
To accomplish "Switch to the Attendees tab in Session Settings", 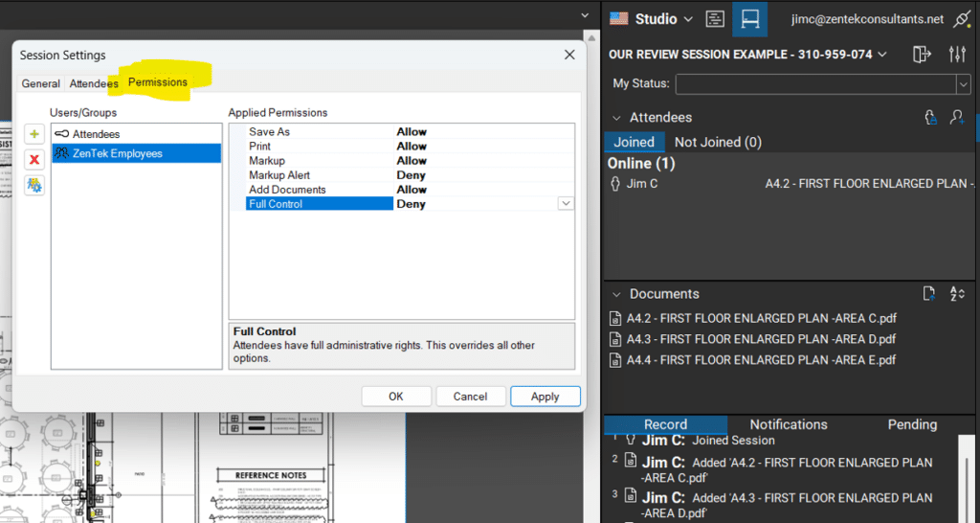I will coord(94,83).
